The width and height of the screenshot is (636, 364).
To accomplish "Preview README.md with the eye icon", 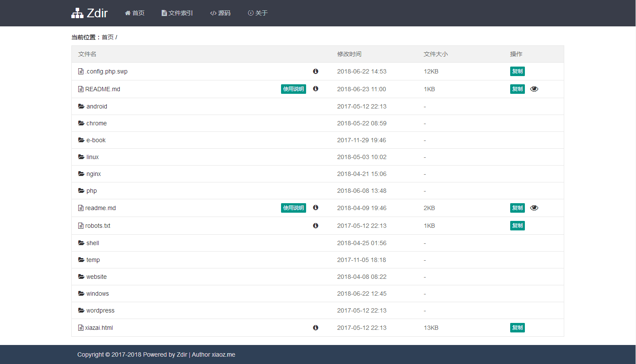I will click(534, 89).
